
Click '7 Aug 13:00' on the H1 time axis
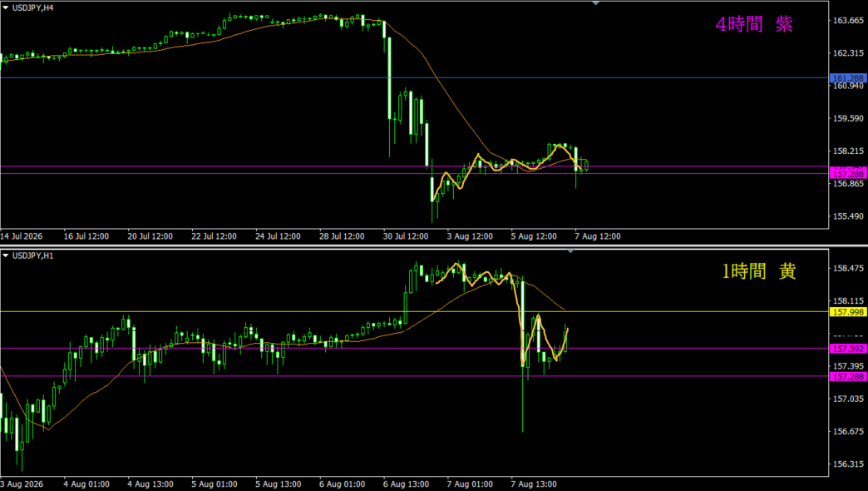click(534, 484)
